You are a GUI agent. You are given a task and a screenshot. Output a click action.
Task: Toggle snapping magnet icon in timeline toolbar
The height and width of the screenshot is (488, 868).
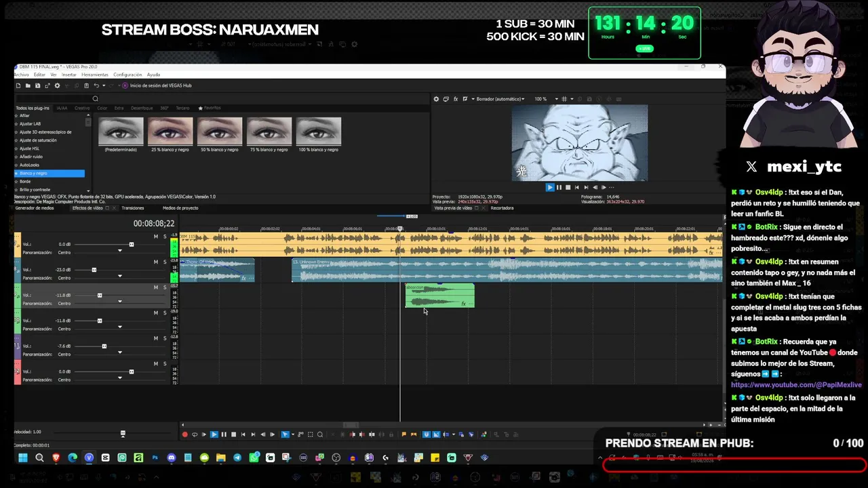[427, 434]
